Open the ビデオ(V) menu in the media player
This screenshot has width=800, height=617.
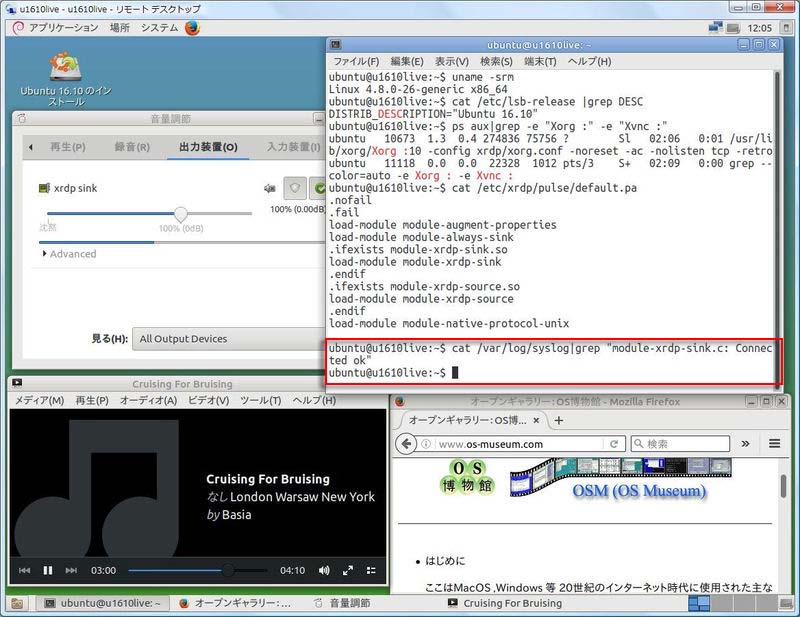point(209,401)
